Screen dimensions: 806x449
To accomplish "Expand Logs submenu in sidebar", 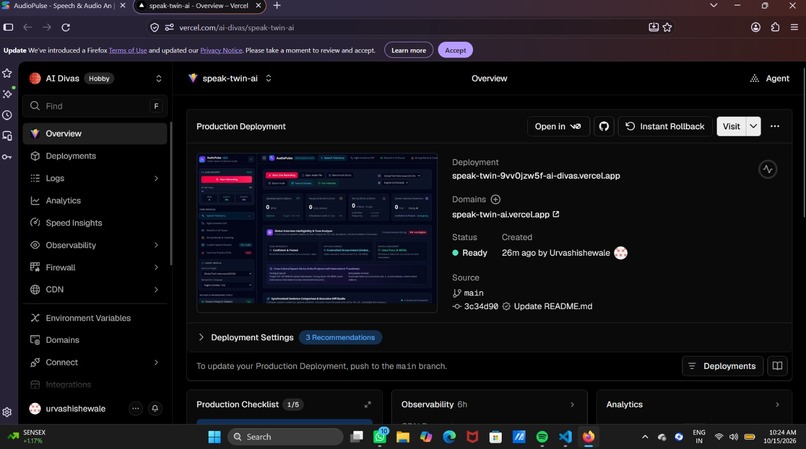I will (x=156, y=178).
